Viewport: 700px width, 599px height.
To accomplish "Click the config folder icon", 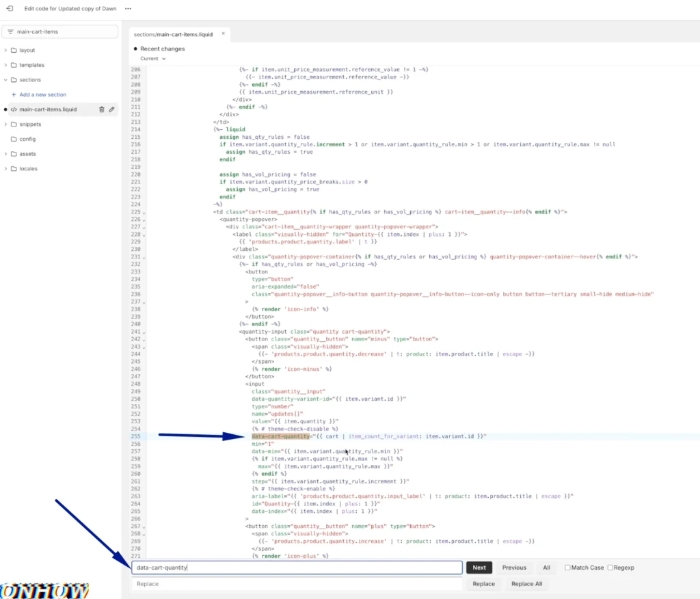I will 14,139.
